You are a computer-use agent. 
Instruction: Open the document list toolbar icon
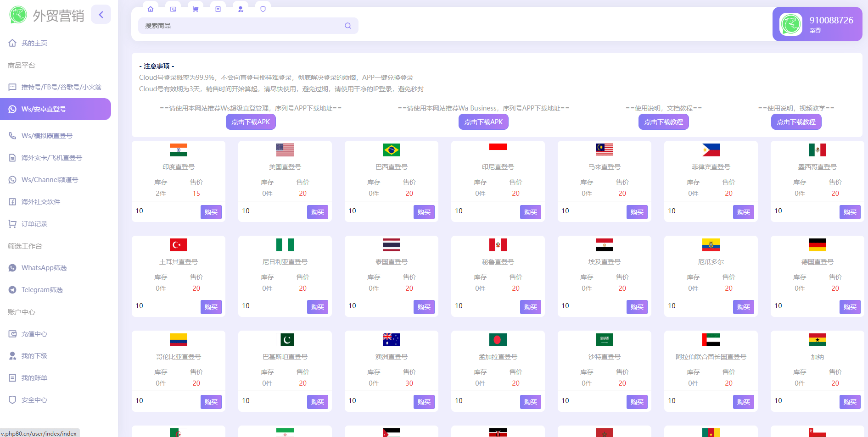pos(218,9)
